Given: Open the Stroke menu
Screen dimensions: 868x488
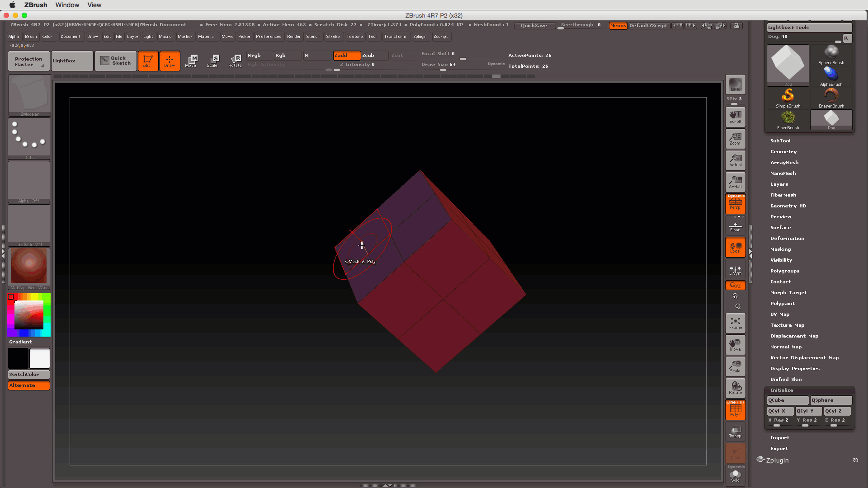Looking at the screenshot, I should click(x=333, y=36).
